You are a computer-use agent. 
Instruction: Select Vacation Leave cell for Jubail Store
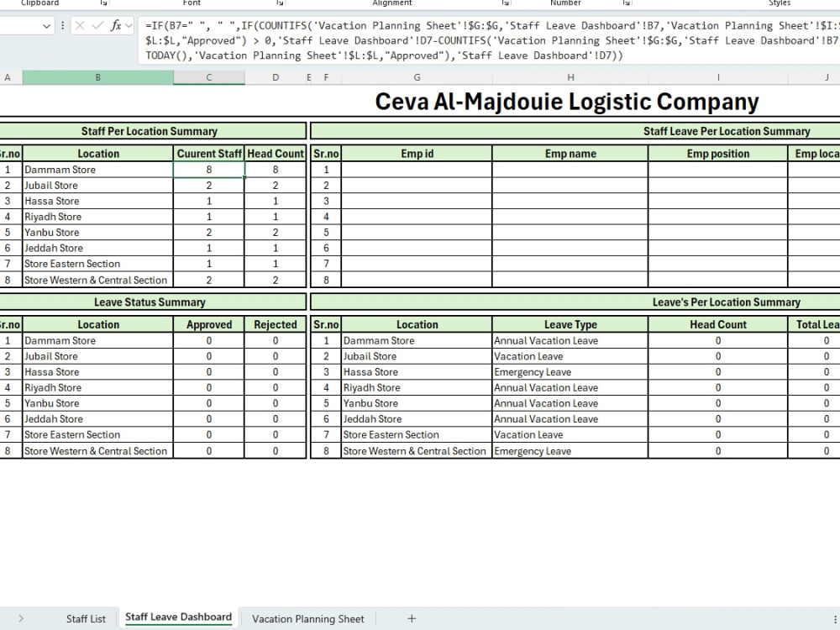(570, 356)
